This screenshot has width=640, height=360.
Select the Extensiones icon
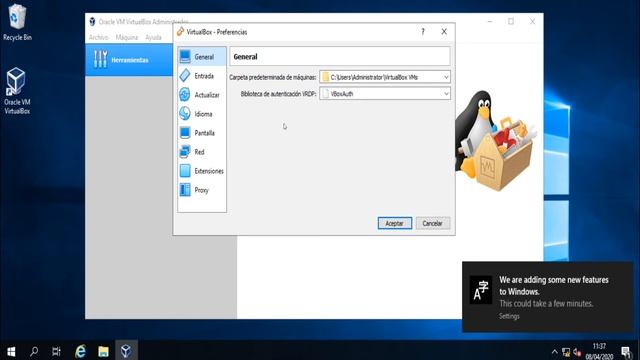click(x=185, y=171)
